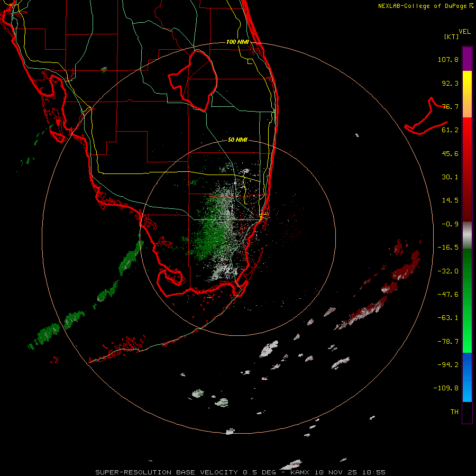The height and width of the screenshot is (476, 476).
Task: Click the VEL label above the color scale
Action: pyautogui.click(x=464, y=32)
